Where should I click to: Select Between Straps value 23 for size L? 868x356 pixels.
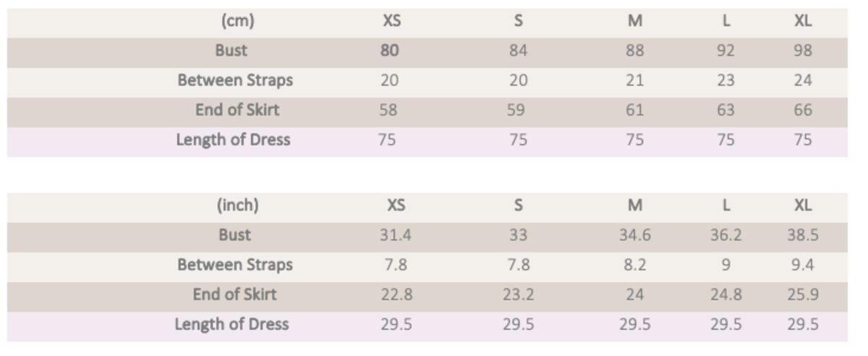[726, 80]
